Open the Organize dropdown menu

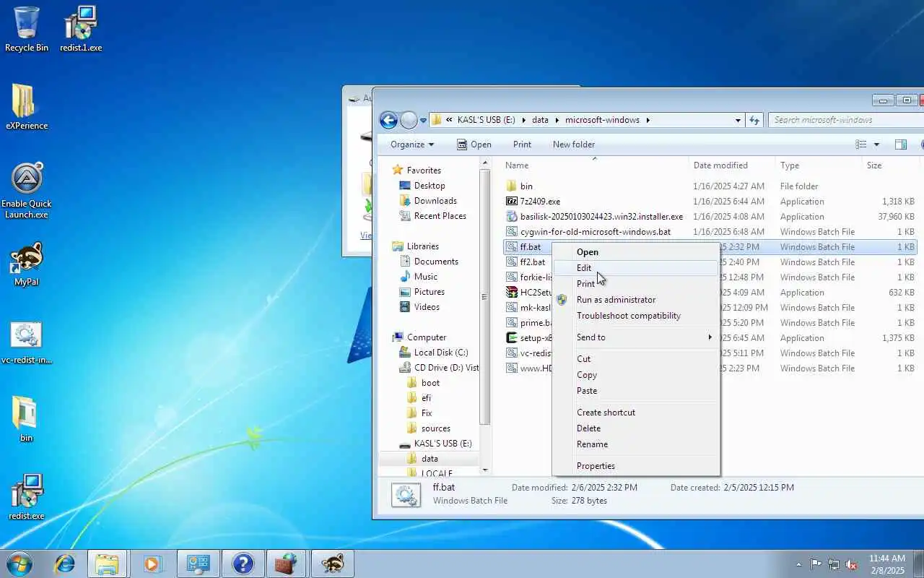click(x=412, y=144)
